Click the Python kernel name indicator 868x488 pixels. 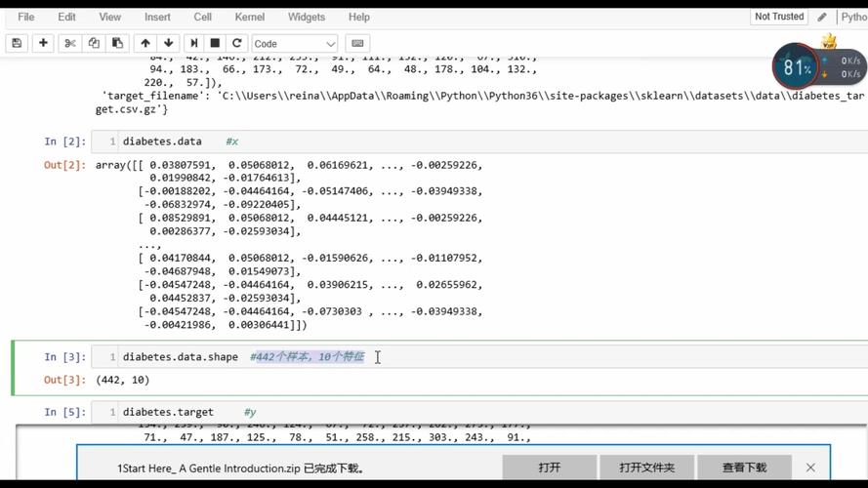[x=853, y=17]
